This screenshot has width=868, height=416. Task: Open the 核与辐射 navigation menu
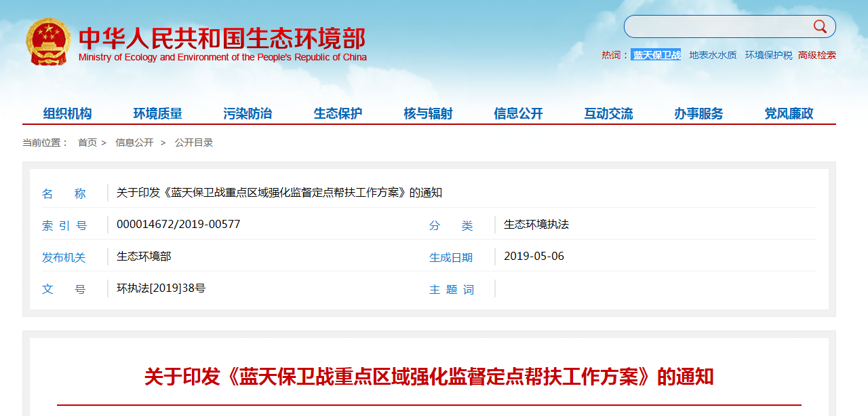429,113
